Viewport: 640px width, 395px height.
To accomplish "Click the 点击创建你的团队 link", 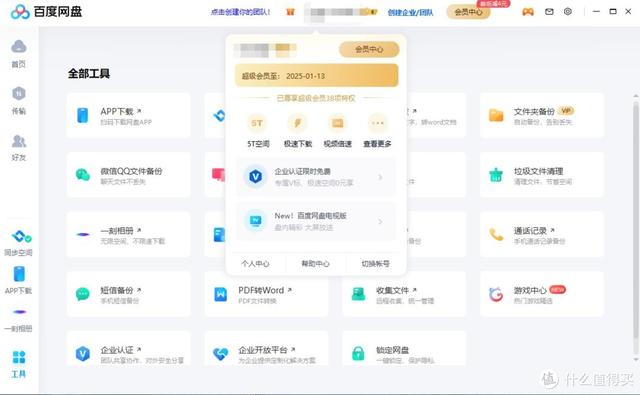I will 240,12.
